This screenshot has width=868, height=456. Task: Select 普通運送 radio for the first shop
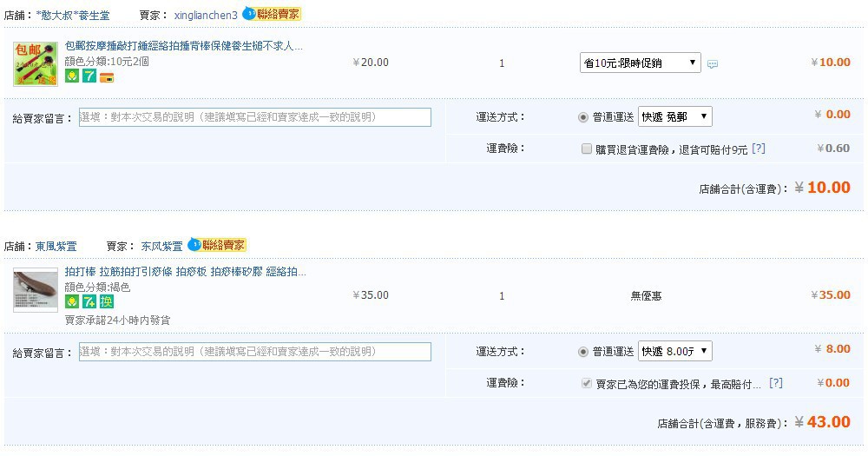point(583,117)
